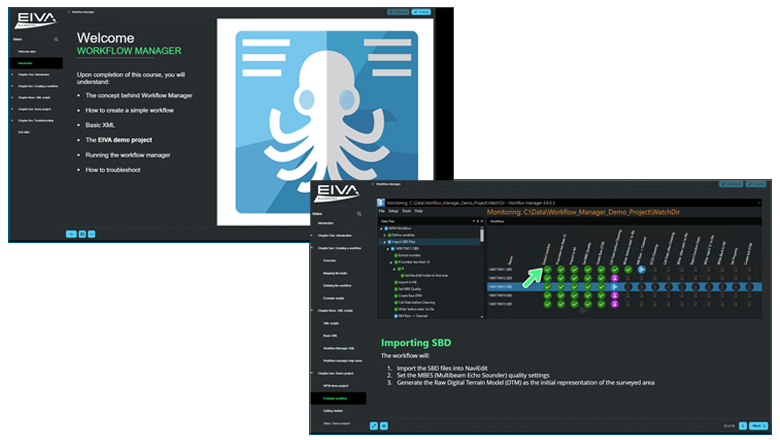This screenshot has height=440, width=780.
Task: Click the slide counter beside the previous button
Action: tap(729, 426)
